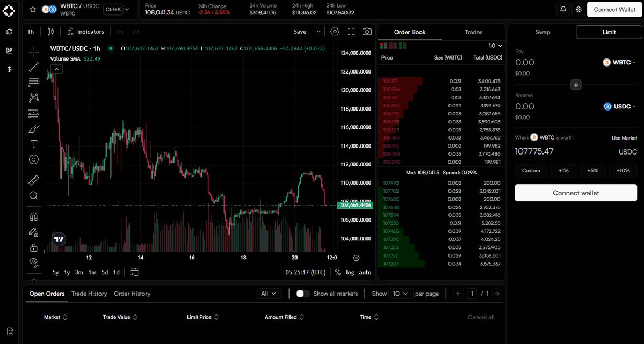Click Connect wallet in the trade panel
The width and height of the screenshot is (644, 344).
click(x=576, y=193)
